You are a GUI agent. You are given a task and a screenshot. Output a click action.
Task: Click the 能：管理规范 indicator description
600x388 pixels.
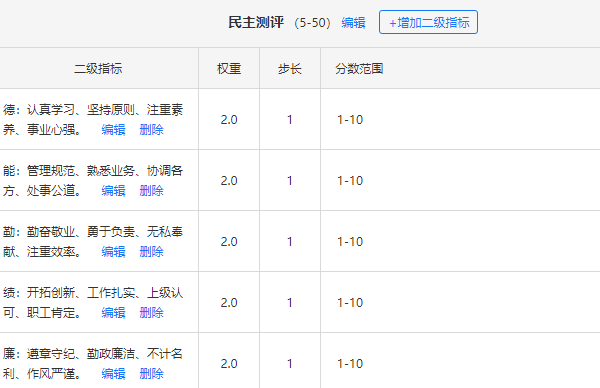coord(93,180)
